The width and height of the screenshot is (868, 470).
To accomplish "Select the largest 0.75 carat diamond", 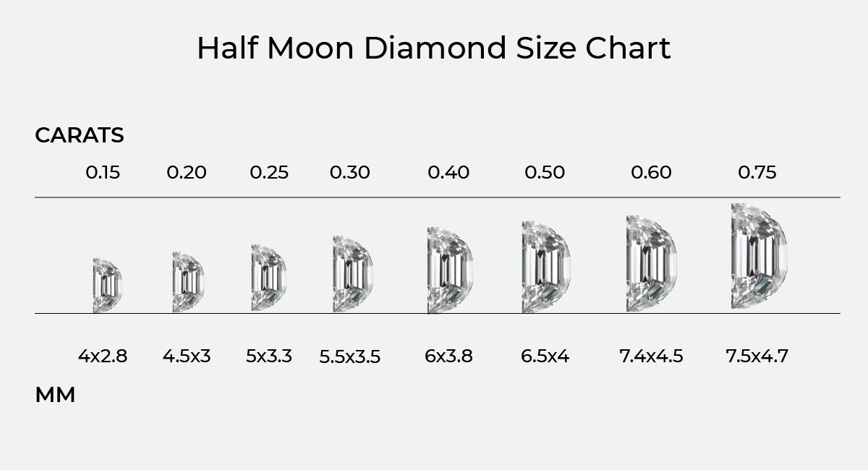I will point(759,256).
